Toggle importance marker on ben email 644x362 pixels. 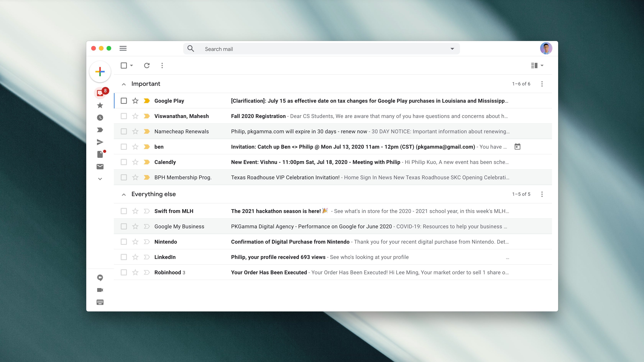[x=147, y=147]
